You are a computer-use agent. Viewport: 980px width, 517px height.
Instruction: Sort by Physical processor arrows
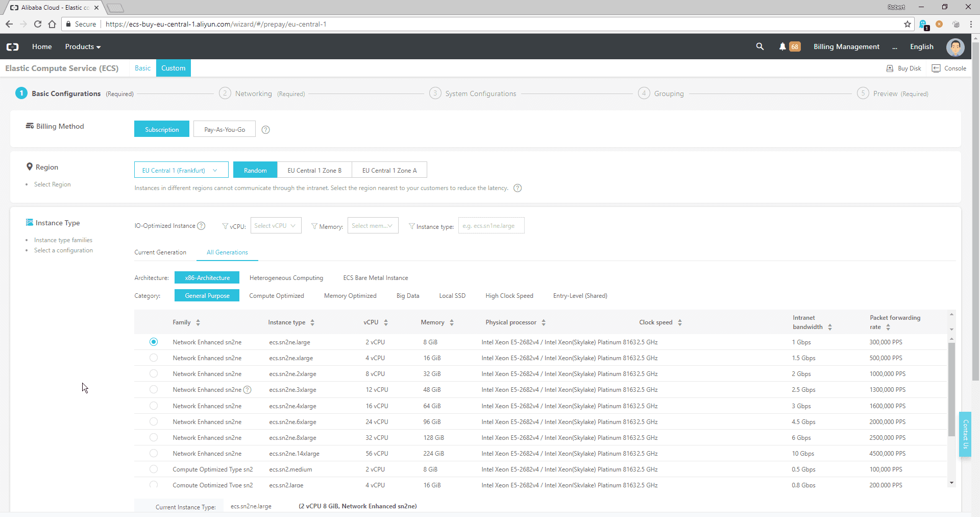(544, 322)
